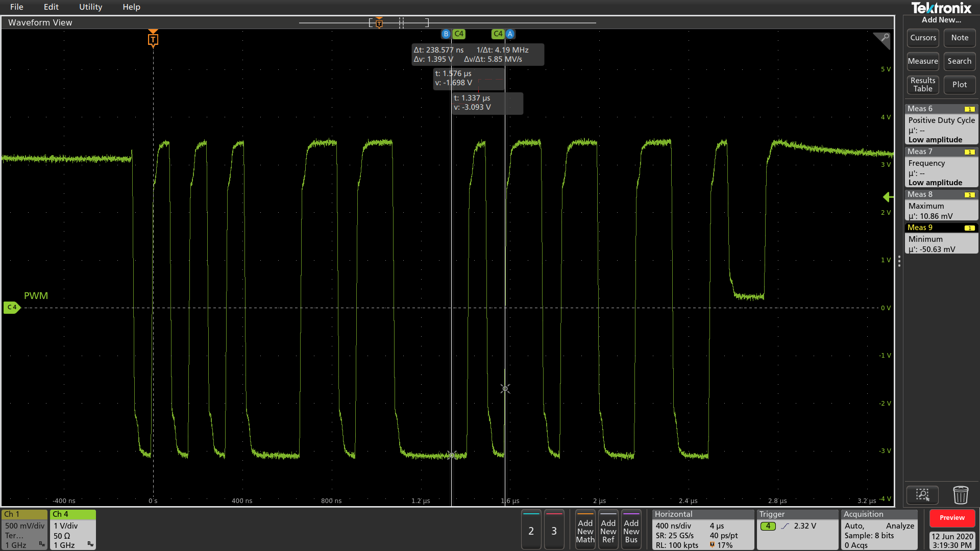This screenshot has height=551, width=980.
Task: Expand the Meas 9 Minimum badge
Action: [941, 239]
